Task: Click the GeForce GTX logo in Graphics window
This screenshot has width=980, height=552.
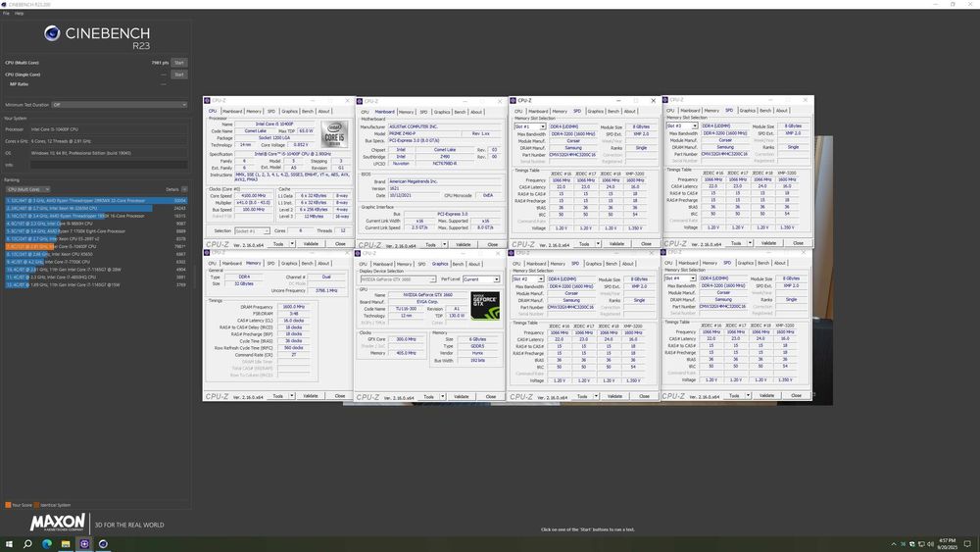Action: (x=485, y=306)
